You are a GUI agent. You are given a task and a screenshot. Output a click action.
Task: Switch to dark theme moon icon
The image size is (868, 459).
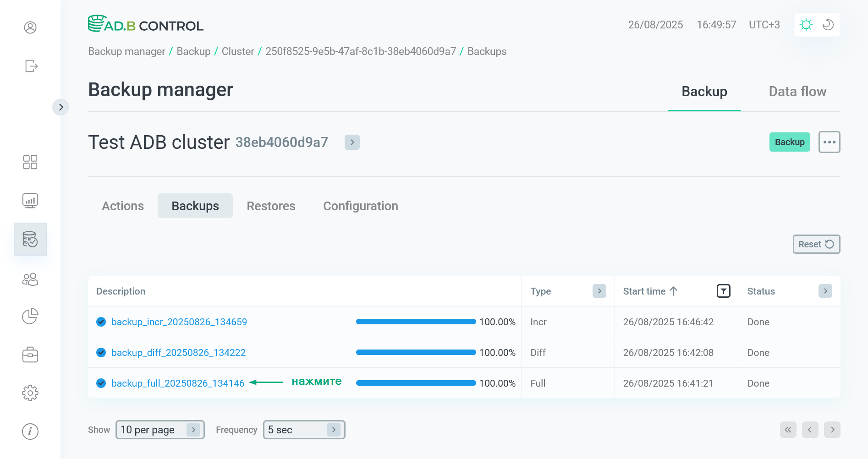(x=828, y=25)
